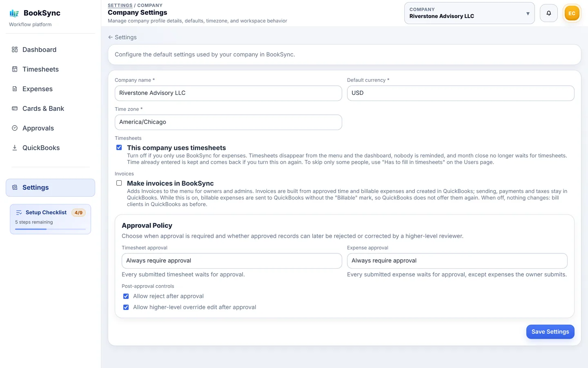
Task: Open notifications bell
Action: click(549, 13)
